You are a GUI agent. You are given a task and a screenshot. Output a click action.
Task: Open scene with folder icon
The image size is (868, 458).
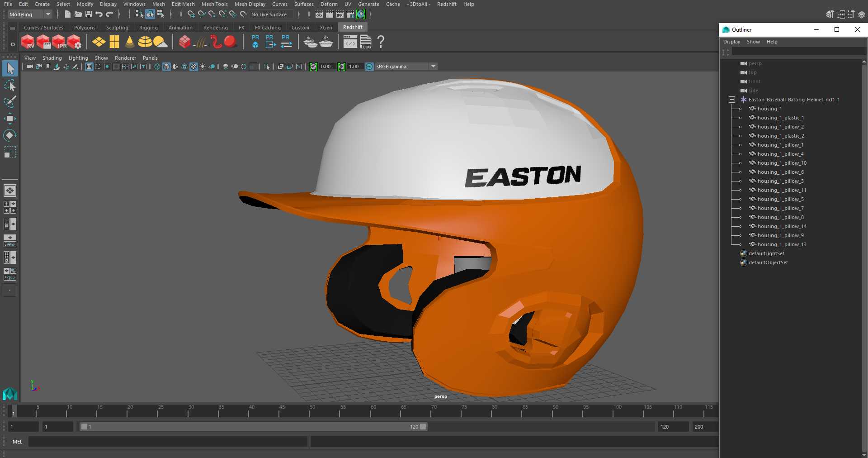coord(78,14)
